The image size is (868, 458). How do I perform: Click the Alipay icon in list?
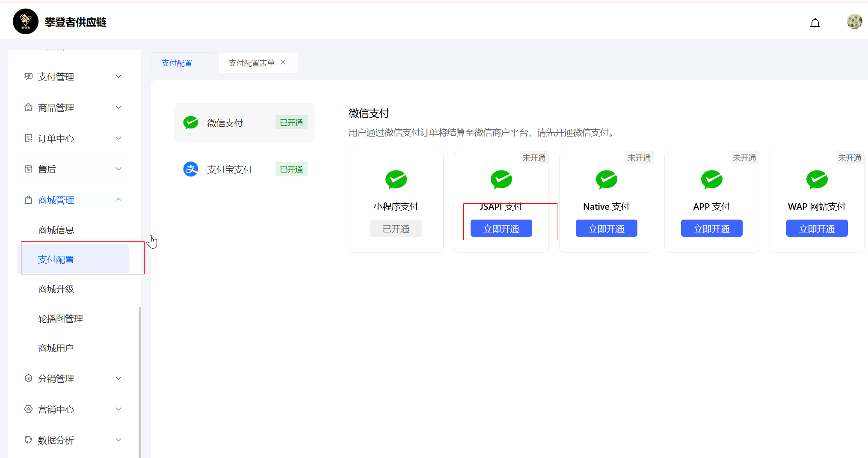point(191,170)
